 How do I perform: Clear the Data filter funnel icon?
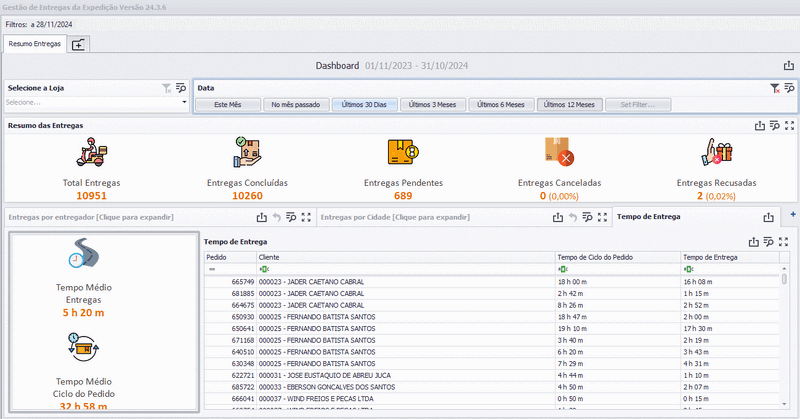tap(774, 88)
